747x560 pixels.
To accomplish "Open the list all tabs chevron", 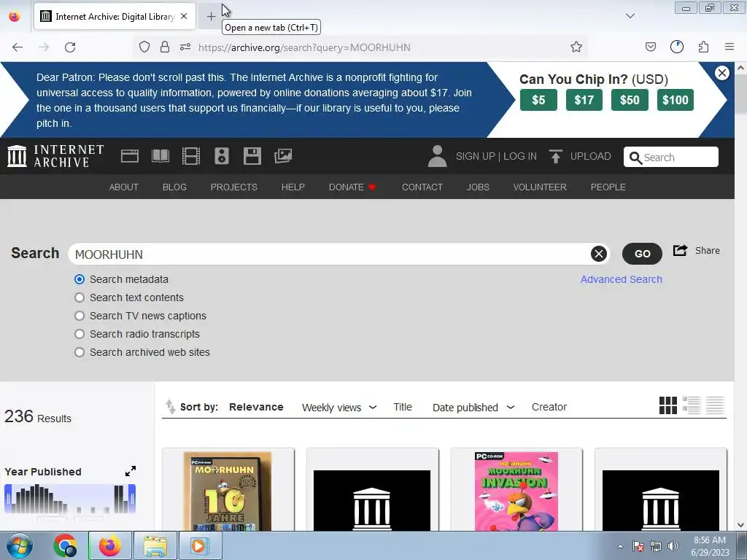I will pyautogui.click(x=630, y=16).
